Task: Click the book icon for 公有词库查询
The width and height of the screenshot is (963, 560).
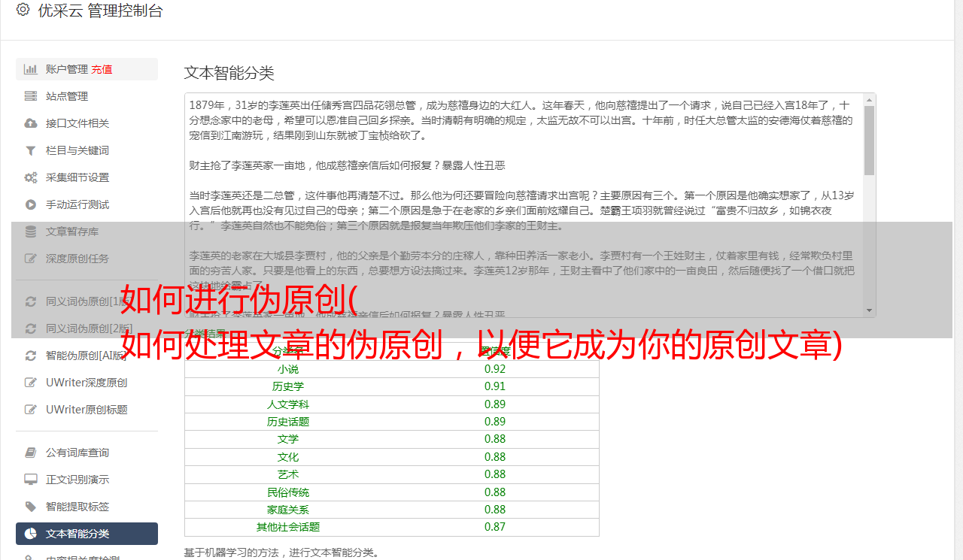Action: click(30, 453)
